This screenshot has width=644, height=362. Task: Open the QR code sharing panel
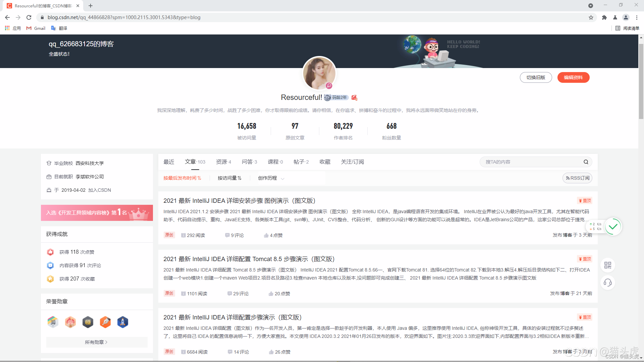[608, 265]
